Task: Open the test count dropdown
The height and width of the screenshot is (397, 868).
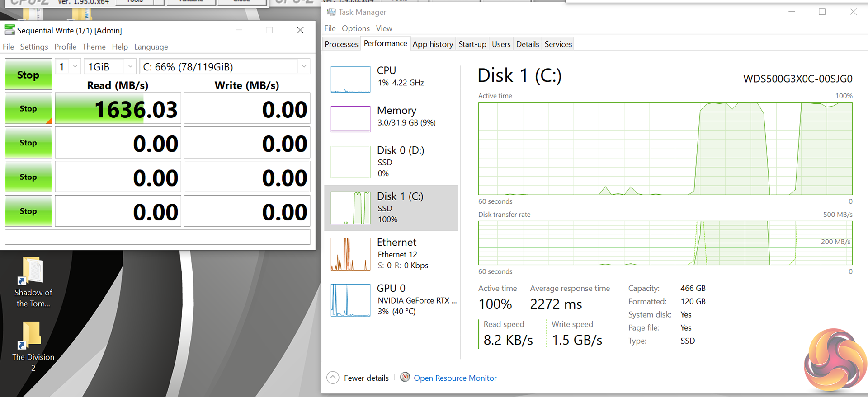Action: click(x=75, y=67)
